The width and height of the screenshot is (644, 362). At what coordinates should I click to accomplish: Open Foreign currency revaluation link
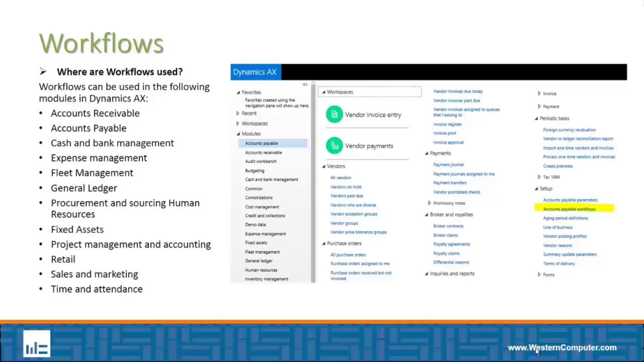click(569, 130)
